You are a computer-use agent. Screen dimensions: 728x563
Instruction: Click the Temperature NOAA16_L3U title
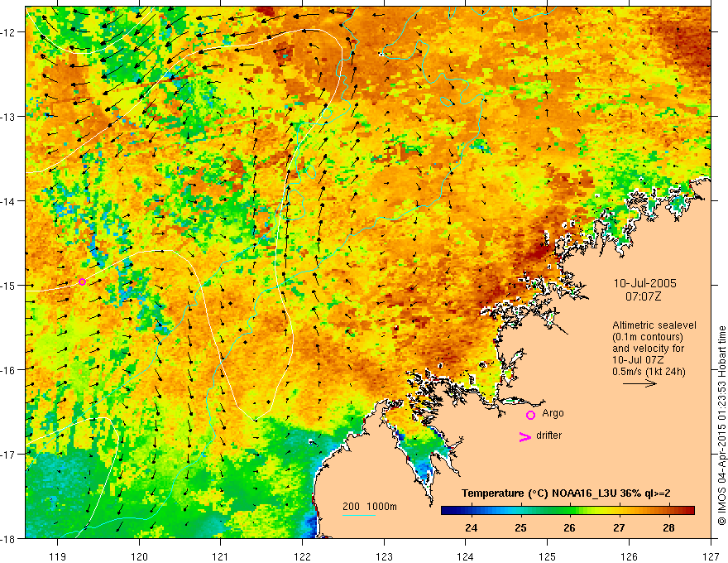coord(566,493)
